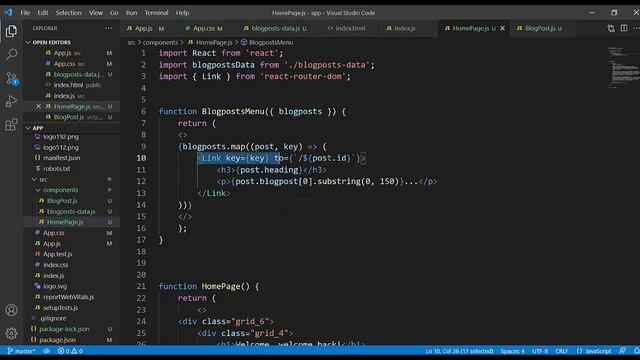Open editor more actions ellipsis
The height and width of the screenshot is (360, 640).
coord(636,28)
